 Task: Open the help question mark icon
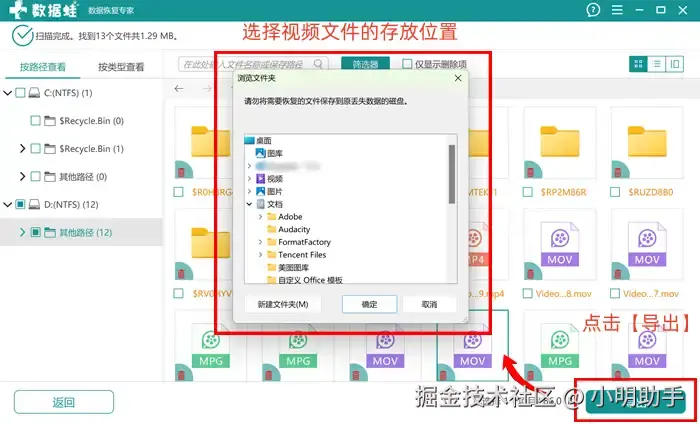(593, 10)
